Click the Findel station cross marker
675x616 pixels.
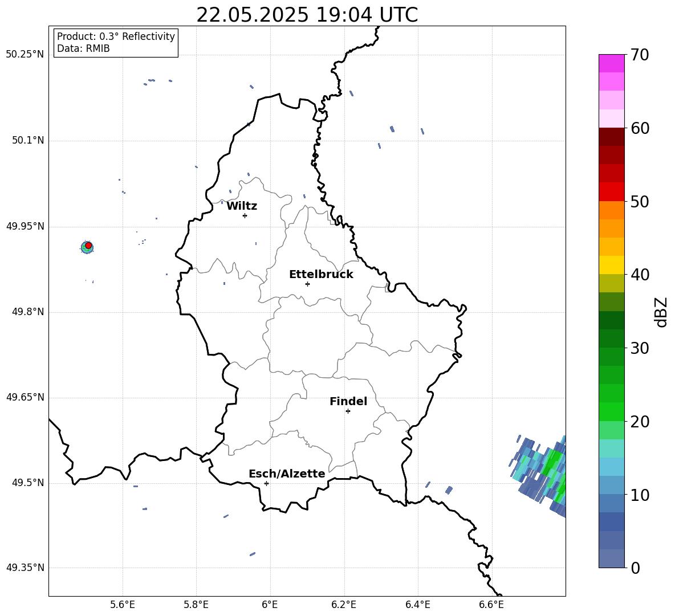(x=348, y=411)
